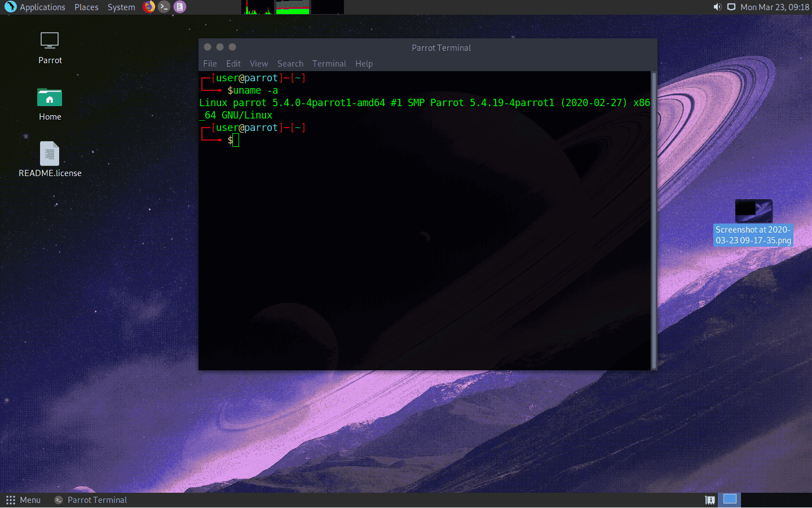Open the Firefox browser launcher in top panel
The width and height of the screenshot is (812, 508).
(149, 7)
